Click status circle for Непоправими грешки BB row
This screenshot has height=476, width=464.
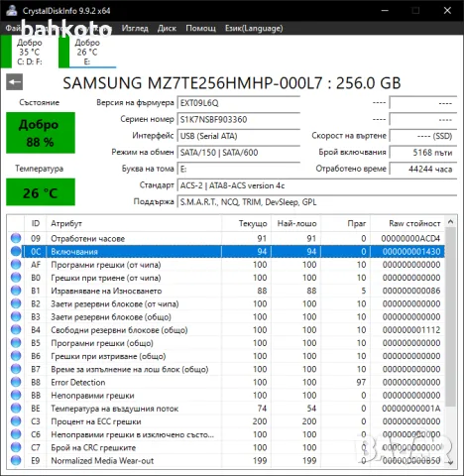[x=16, y=395]
